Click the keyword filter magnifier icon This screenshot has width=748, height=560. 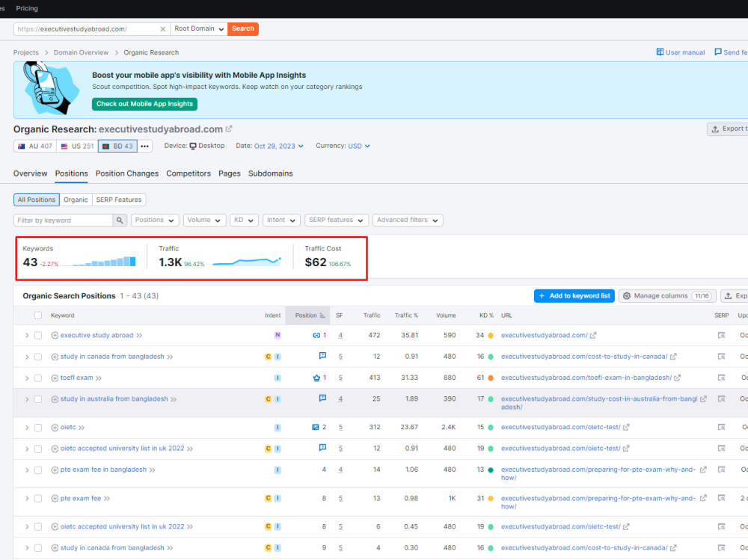(x=120, y=221)
